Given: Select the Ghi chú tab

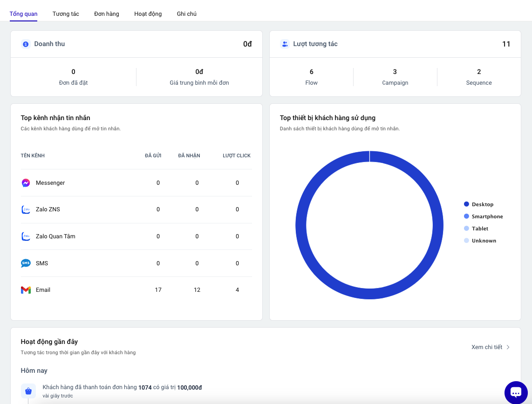Looking at the screenshot, I should (187, 14).
